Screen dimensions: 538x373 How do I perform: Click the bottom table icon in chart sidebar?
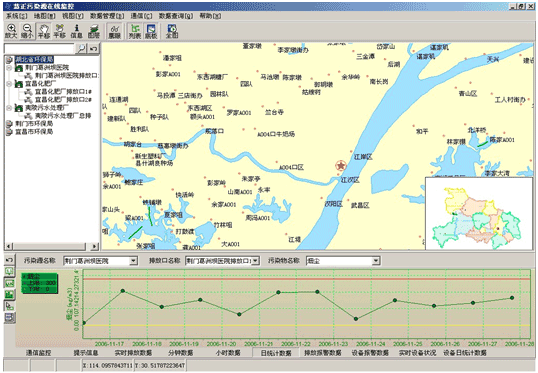point(10,317)
